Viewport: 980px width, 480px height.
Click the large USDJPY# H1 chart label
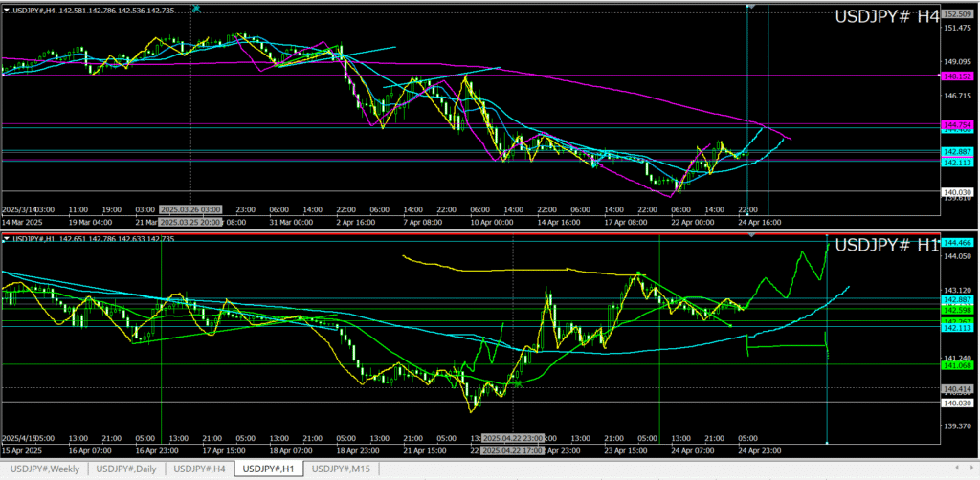coord(887,246)
